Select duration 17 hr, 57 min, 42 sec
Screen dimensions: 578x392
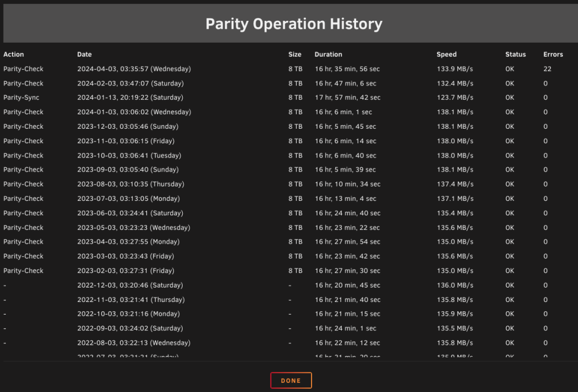[347, 98]
